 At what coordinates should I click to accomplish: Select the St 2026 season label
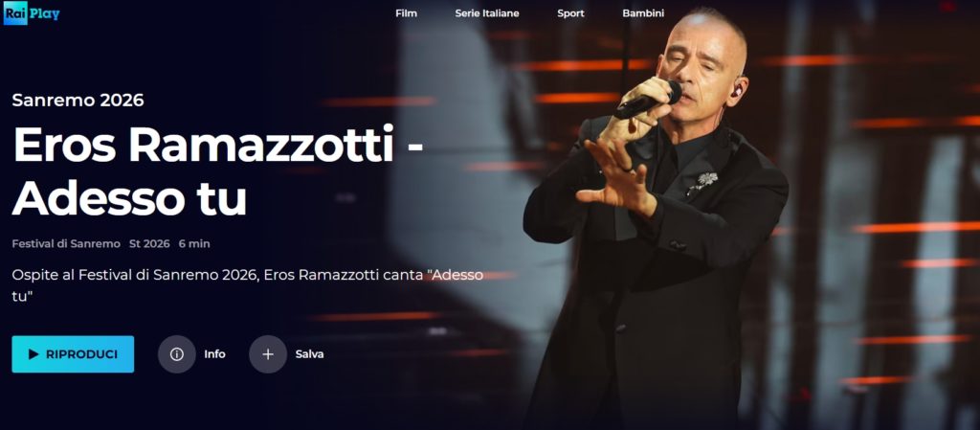149,244
